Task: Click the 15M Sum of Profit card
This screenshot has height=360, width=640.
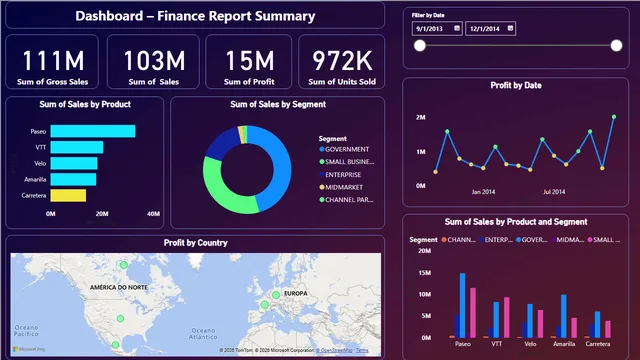Action: pos(249,62)
